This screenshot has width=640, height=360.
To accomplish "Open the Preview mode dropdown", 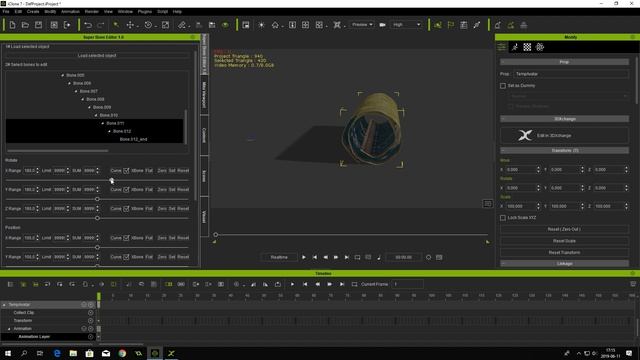I will coord(362,25).
